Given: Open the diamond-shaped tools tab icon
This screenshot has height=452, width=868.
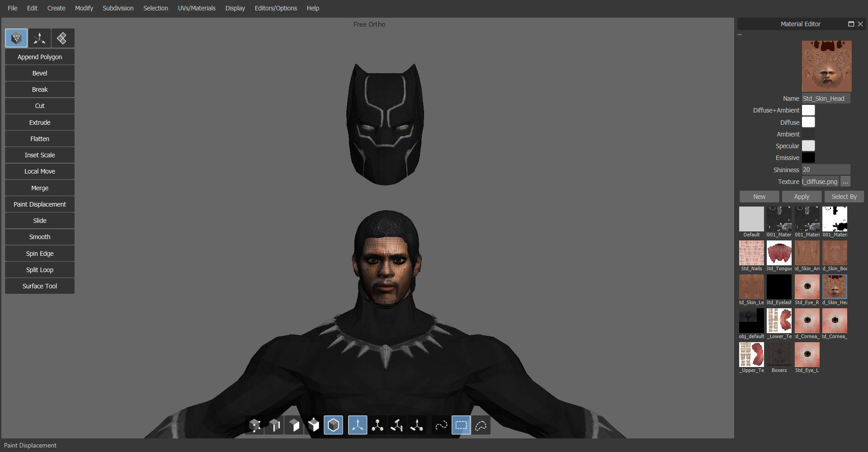Looking at the screenshot, I should (x=62, y=38).
